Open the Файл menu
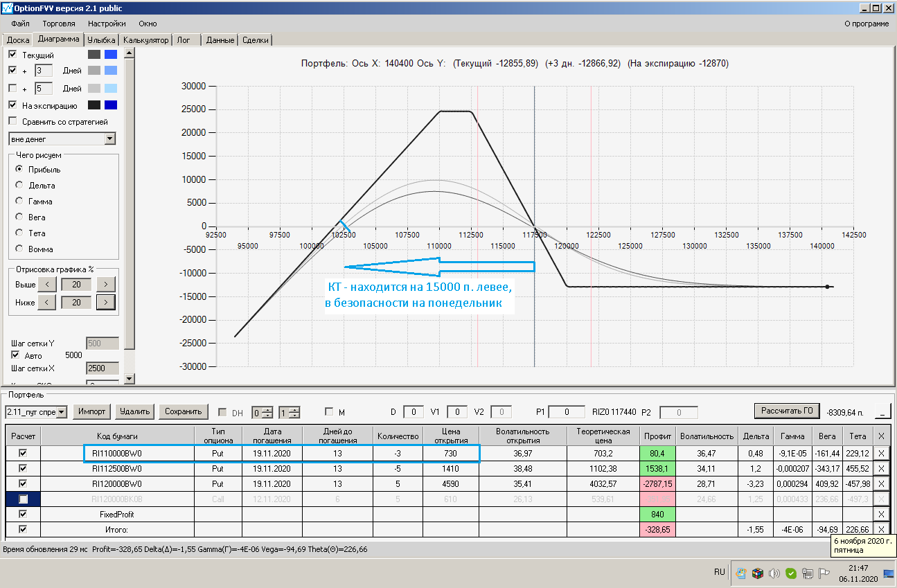Image resolution: width=897 pixels, height=588 pixels. (x=21, y=24)
